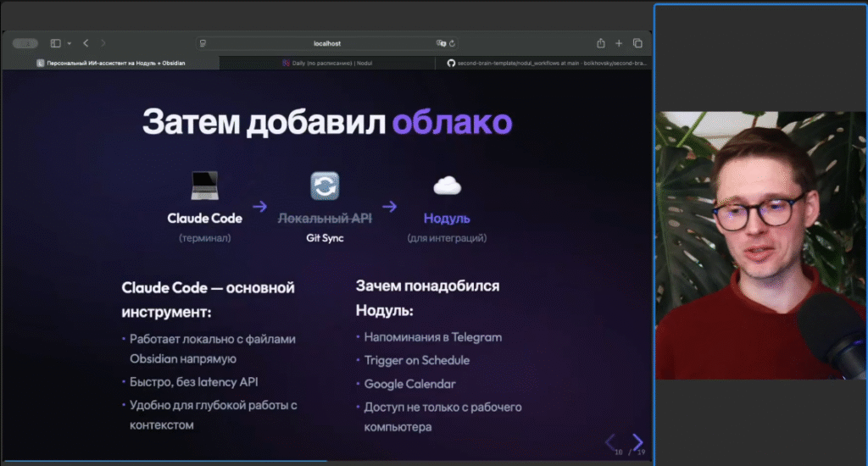Select the presenter webcam video
The height and width of the screenshot is (466, 868).
(761, 246)
